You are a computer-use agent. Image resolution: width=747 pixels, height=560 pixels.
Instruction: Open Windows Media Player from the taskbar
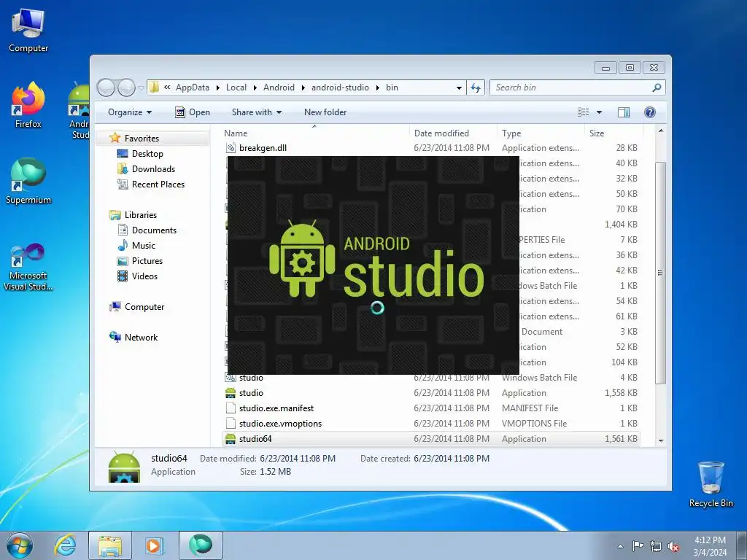pos(155,545)
